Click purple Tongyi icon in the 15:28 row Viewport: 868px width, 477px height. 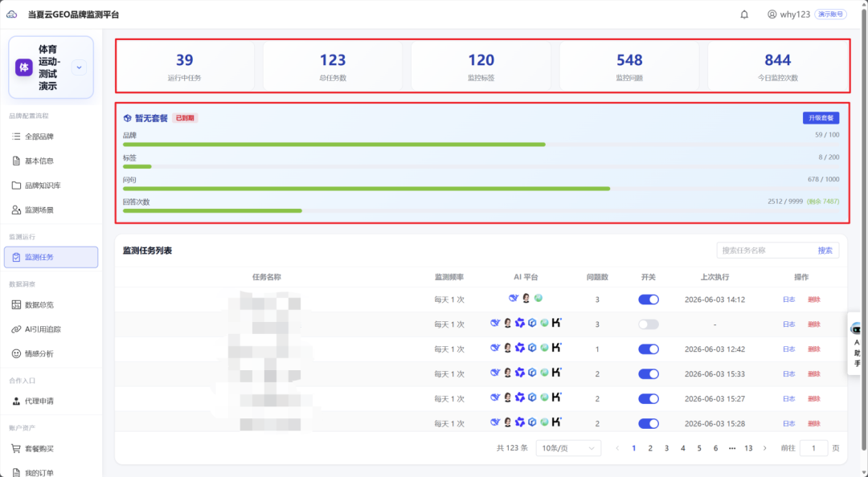coord(520,422)
